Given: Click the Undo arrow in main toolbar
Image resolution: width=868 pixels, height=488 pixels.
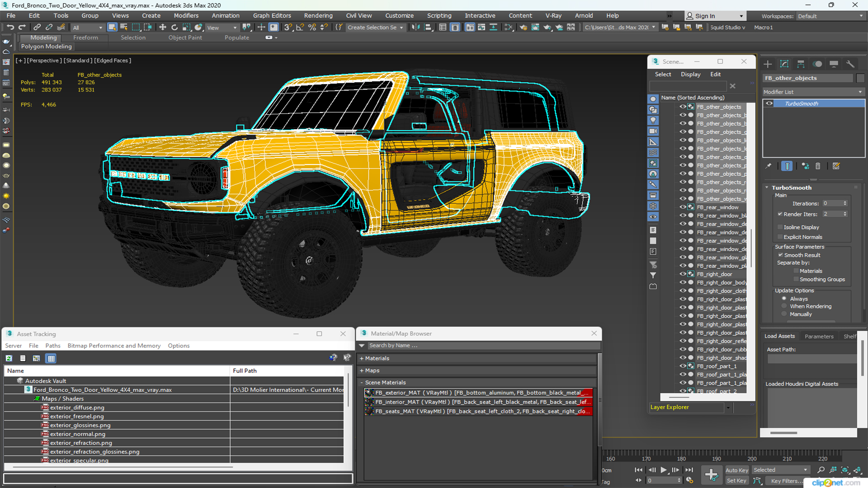Looking at the screenshot, I should pyautogui.click(x=10, y=27).
